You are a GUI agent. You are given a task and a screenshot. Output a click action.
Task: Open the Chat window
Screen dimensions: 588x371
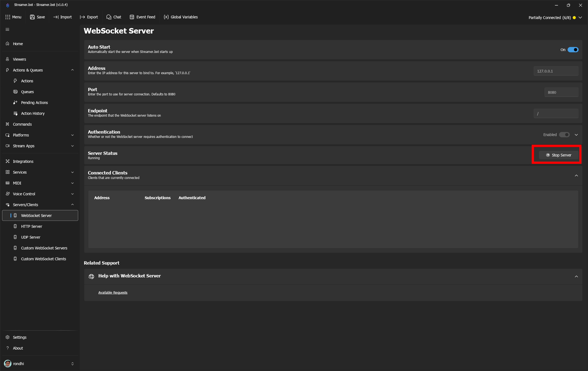tap(114, 17)
